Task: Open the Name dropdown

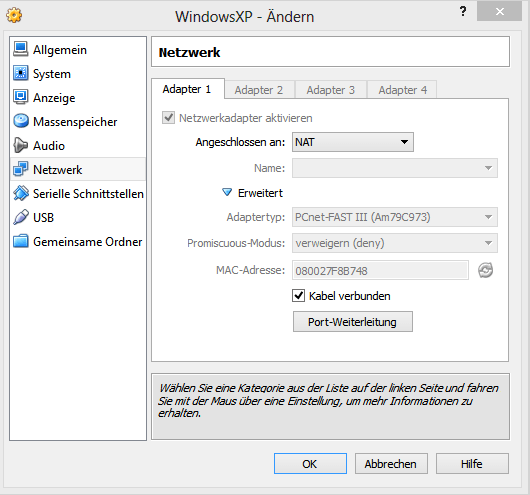Action: click(x=395, y=168)
